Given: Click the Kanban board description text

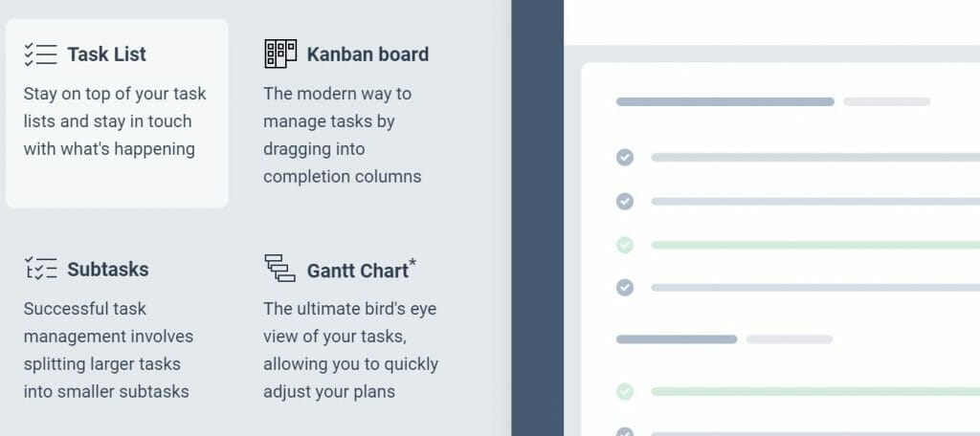Looking at the screenshot, I should coord(343,135).
